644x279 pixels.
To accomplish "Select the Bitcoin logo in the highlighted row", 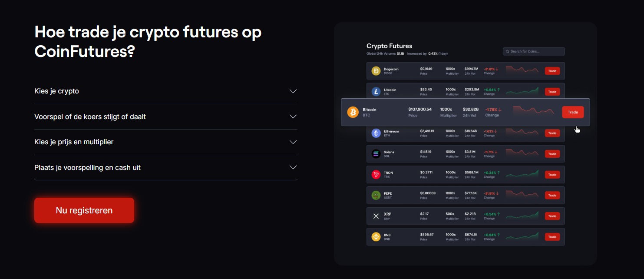I will [x=353, y=112].
